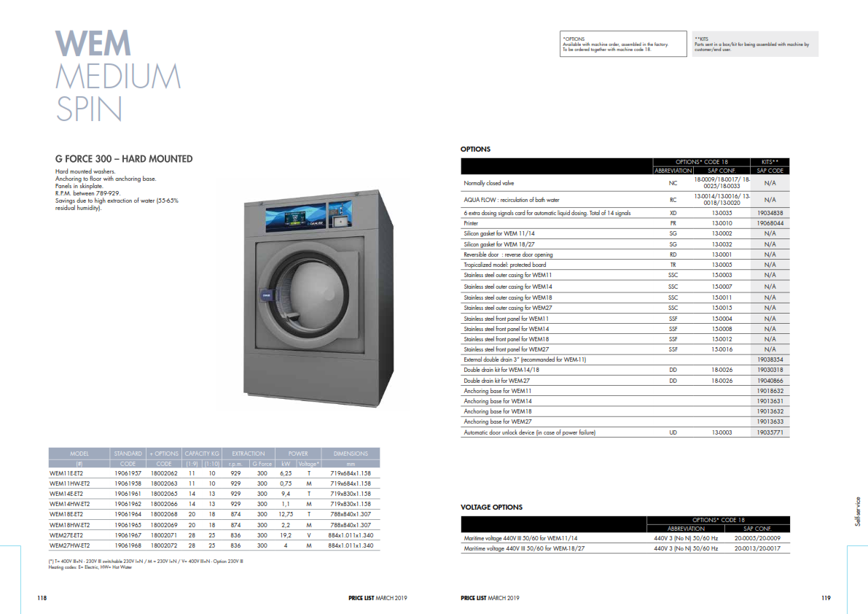Viewport: 868px width, 614px height.
Task: Click page number 119
Action: point(826,598)
